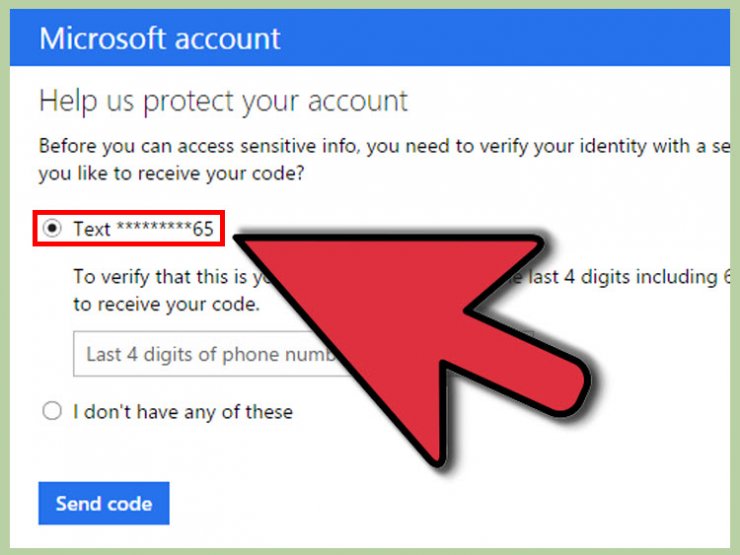This screenshot has width=740, height=555.
Task: Click the visible "65" phone digits
Action: 203,229
